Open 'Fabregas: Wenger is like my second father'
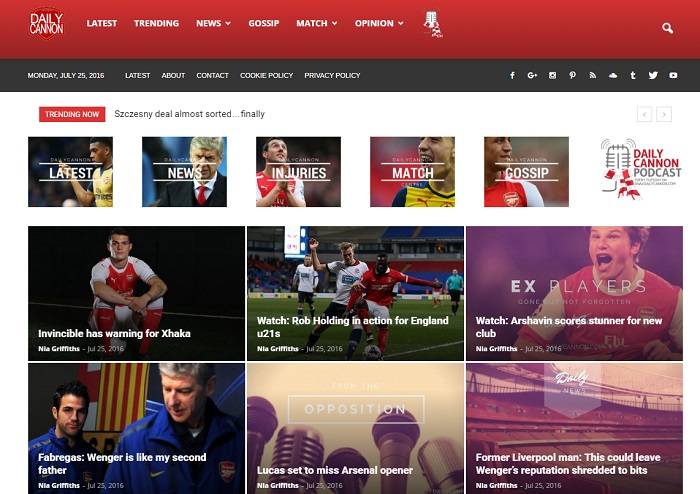Screen dimensions: 700x494 (122, 464)
